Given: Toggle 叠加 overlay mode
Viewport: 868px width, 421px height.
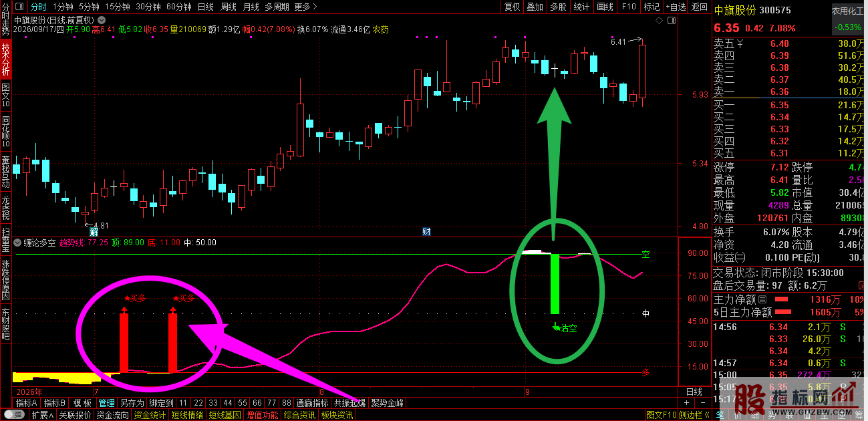Looking at the screenshot, I should (x=535, y=7).
